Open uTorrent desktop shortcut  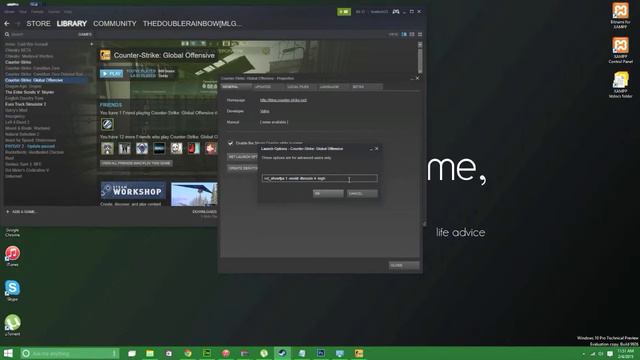(12, 325)
